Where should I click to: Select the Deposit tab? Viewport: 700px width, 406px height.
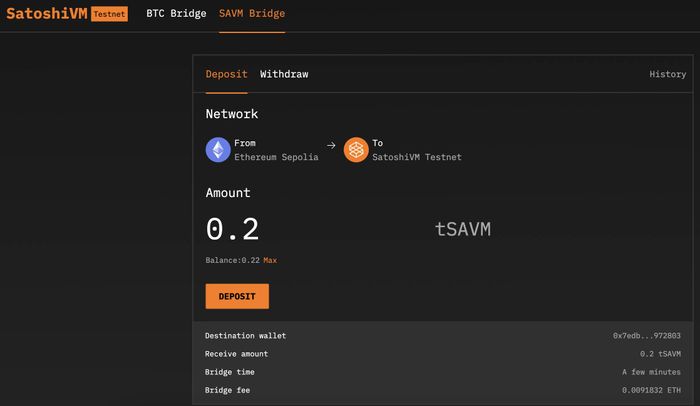226,74
